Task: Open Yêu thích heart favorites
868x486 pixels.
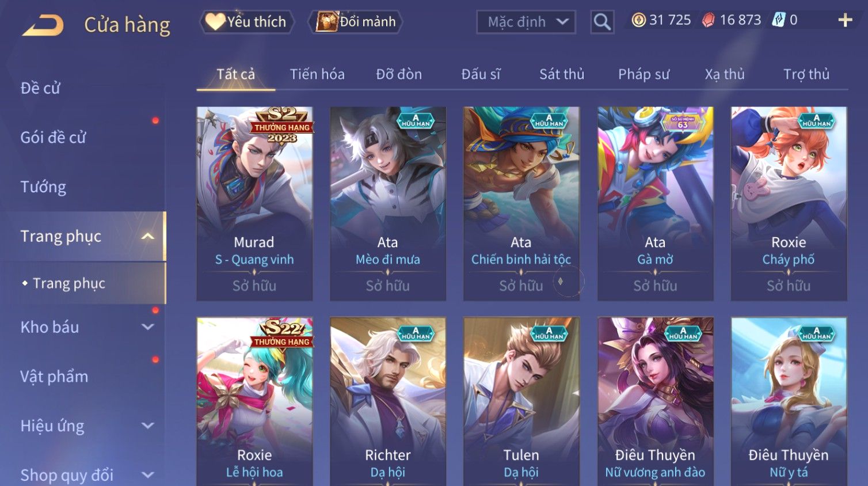Action: pos(247,22)
